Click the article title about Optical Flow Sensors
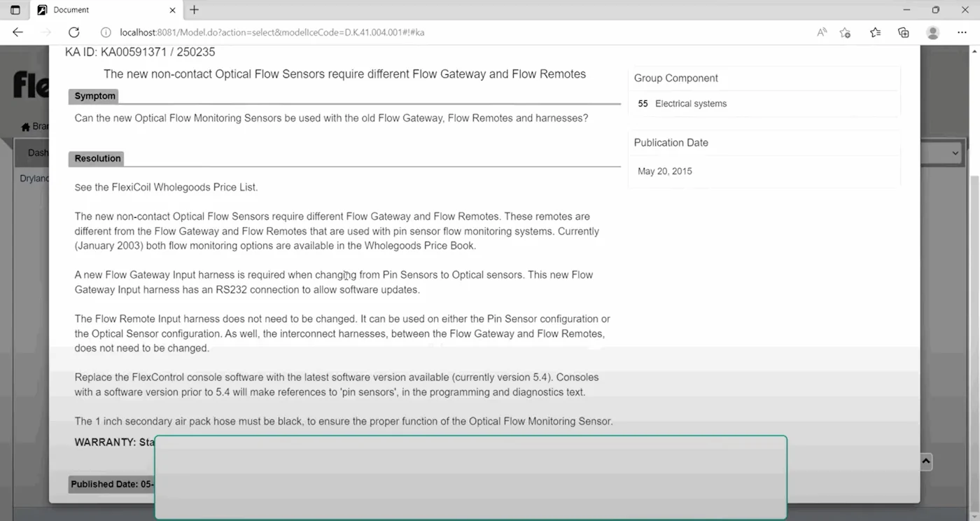The width and height of the screenshot is (980, 521). 344,74
